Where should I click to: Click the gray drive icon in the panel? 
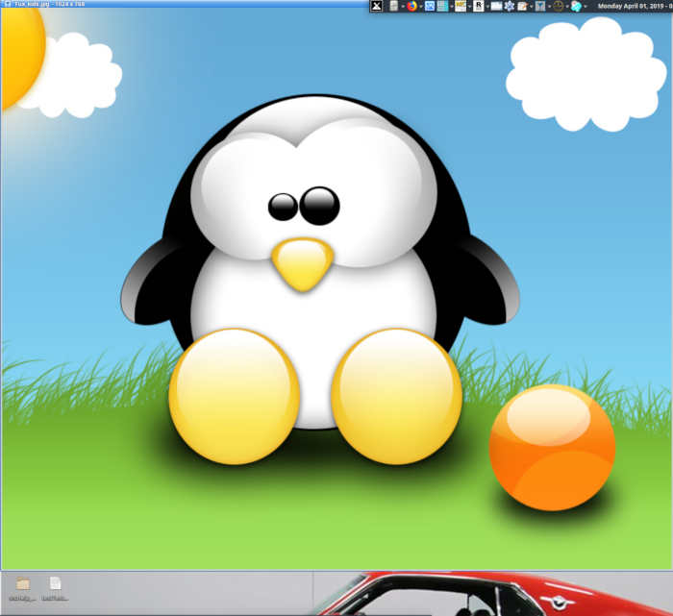click(393, 6)
